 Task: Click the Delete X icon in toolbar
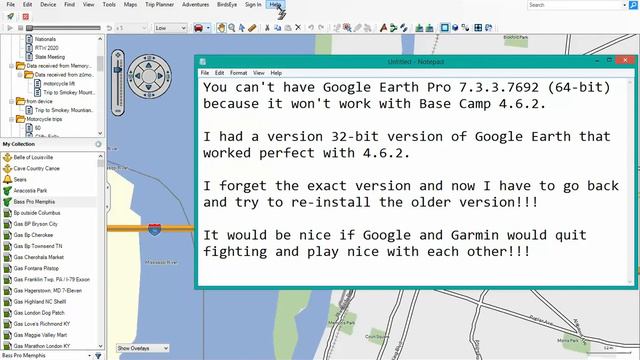(298, 28)
